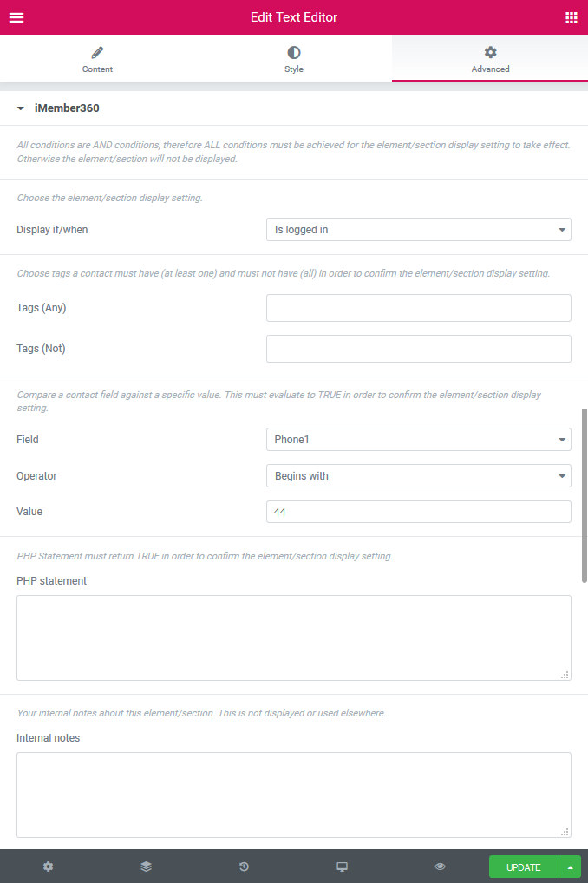Image resolution: width=588 pixels, height=883 pixels.
Task: Click inside the PHP statement textarea
Action: coord(293,638)
